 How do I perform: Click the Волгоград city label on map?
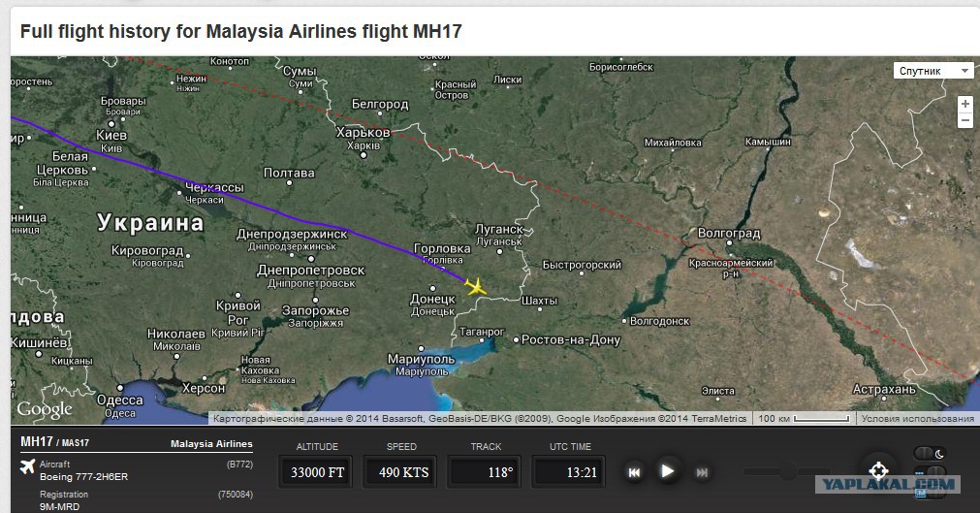729,234
